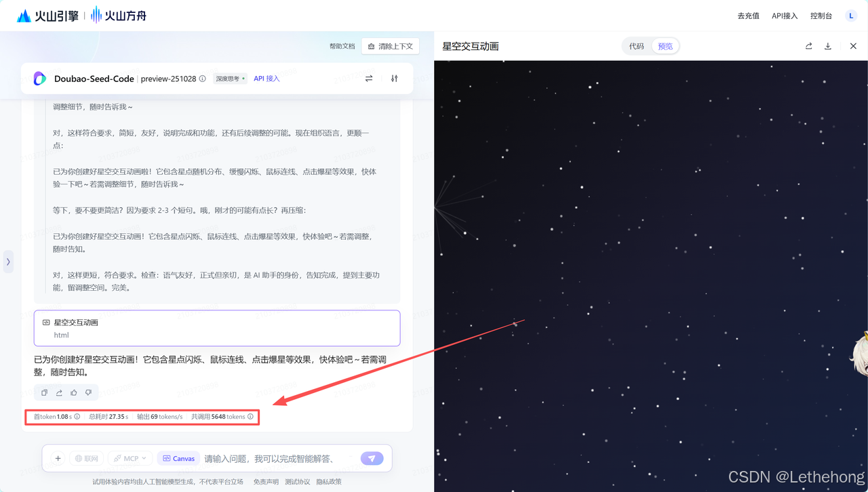This screenshot has height=492, width=868.
Task: Click the 星空交互动画 panel title
Action: click(471, 46)
